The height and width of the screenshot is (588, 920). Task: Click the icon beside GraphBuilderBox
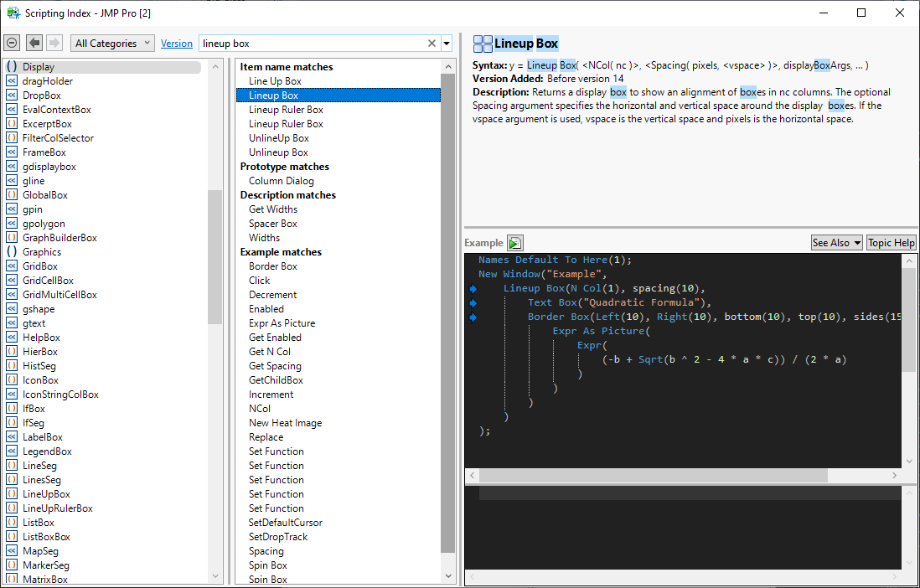point(12,238)
